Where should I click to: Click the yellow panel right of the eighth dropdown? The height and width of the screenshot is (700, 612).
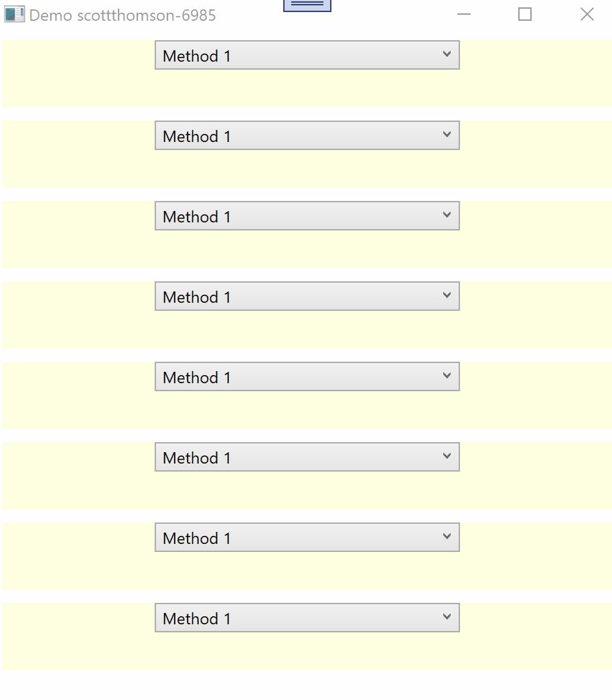[x=536, y=636]
